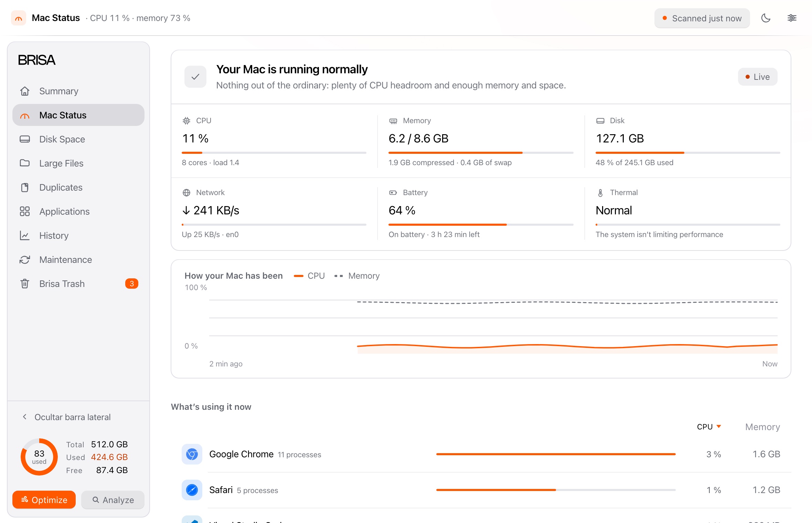Click the Battery 64 % progress bar
Image resolution: width=812 pixels, height=523 pixels.
(481, 224)
